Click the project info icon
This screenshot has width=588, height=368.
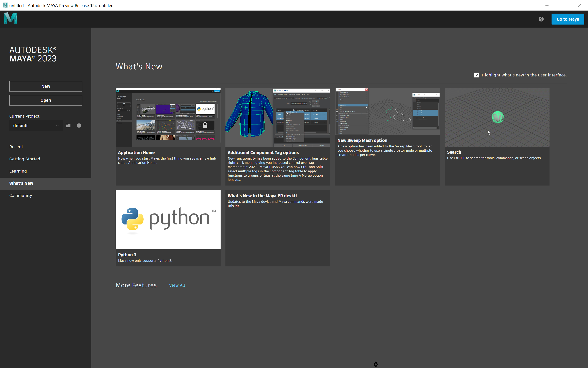click(x=79, y=126)
